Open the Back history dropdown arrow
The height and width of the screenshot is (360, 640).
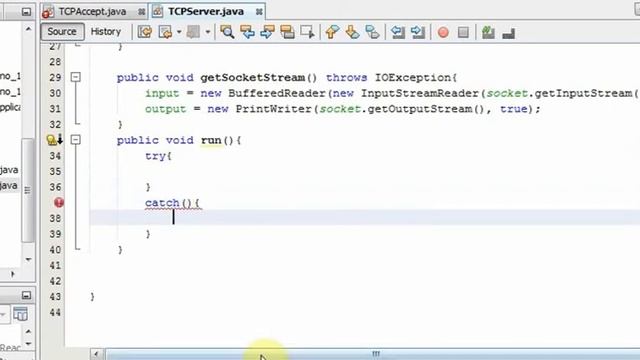pyautogui.click(x=179, y=32)
